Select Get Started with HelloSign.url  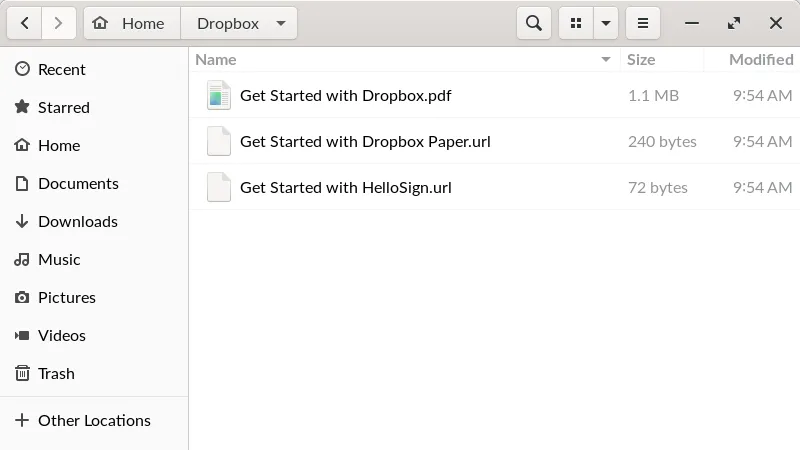point(345,187)
